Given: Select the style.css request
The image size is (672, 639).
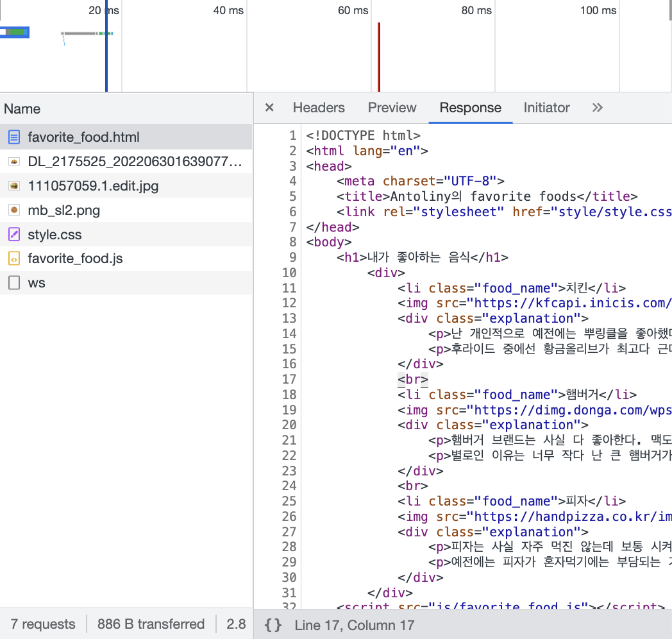Looking at the screenshot, I should click(126, 235).
